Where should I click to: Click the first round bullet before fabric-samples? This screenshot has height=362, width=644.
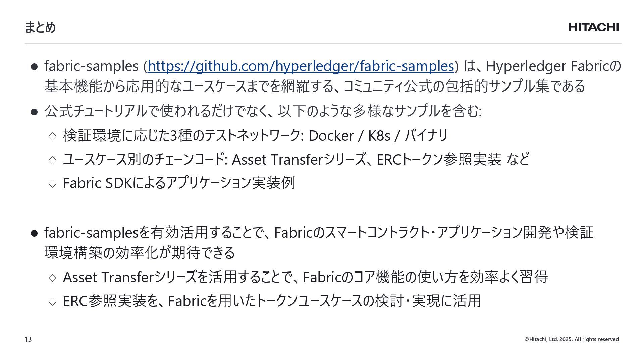pyautogui.click(x=34, y=67)
